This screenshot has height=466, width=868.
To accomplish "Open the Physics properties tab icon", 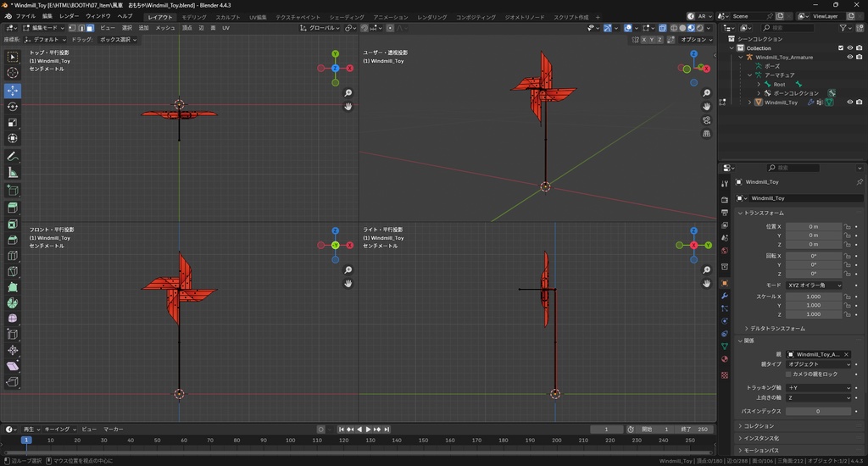I will 725,321.
